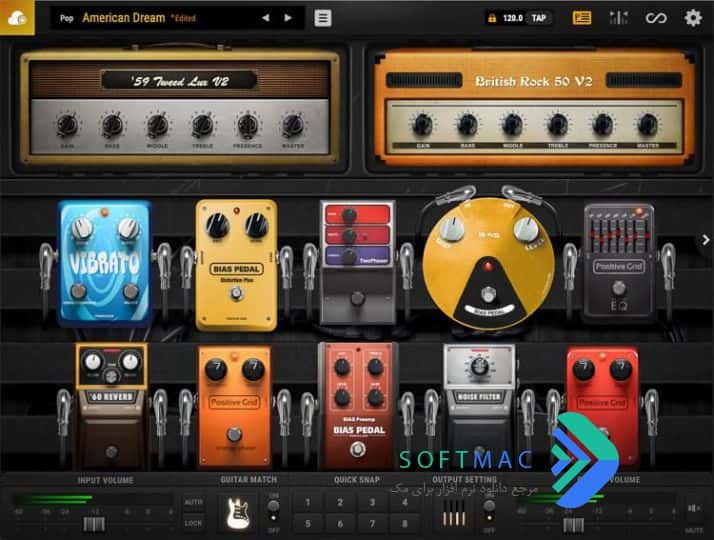
Task: Edit the 120.0 tempo value
Action: click(x=512, y=18)
